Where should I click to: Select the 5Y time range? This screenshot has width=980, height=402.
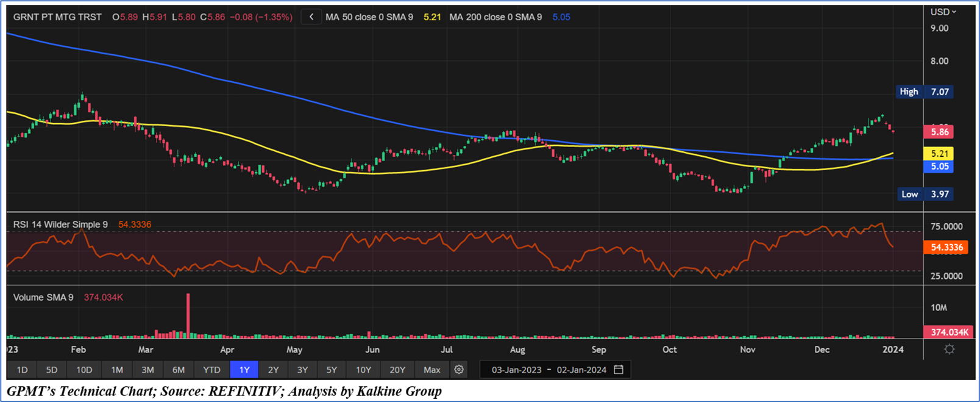pos(332,370)
